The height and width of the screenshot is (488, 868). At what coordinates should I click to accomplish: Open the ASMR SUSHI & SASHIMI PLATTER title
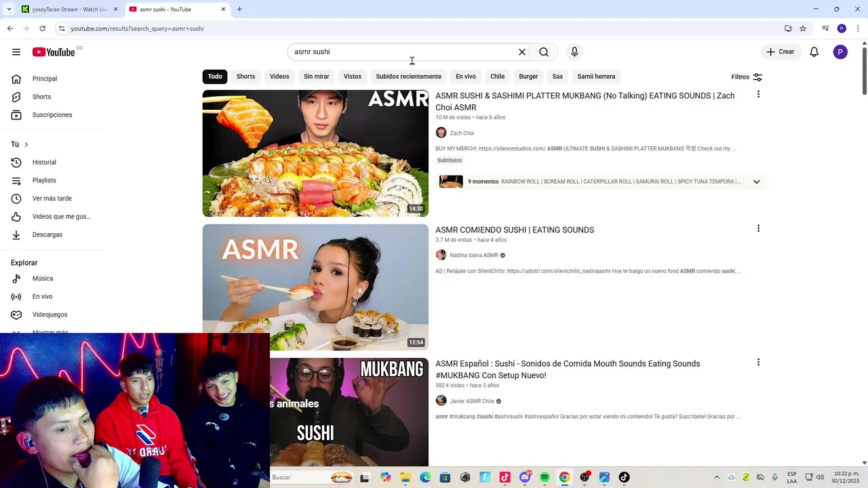(585, 102)
